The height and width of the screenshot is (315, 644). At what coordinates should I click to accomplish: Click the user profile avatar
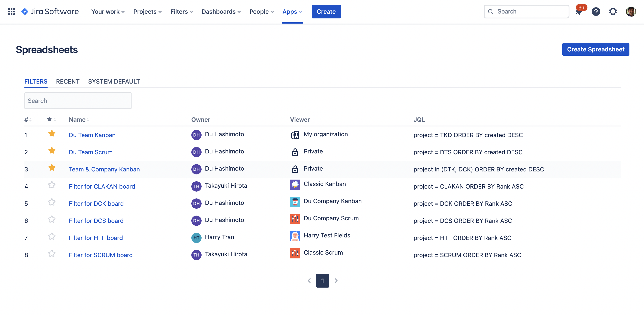coord(631,12)
